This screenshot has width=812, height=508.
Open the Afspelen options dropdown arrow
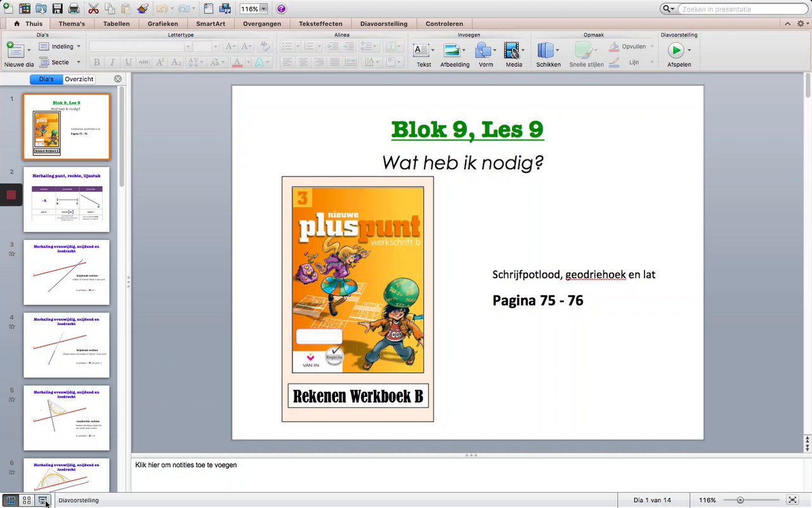(689, 50)
